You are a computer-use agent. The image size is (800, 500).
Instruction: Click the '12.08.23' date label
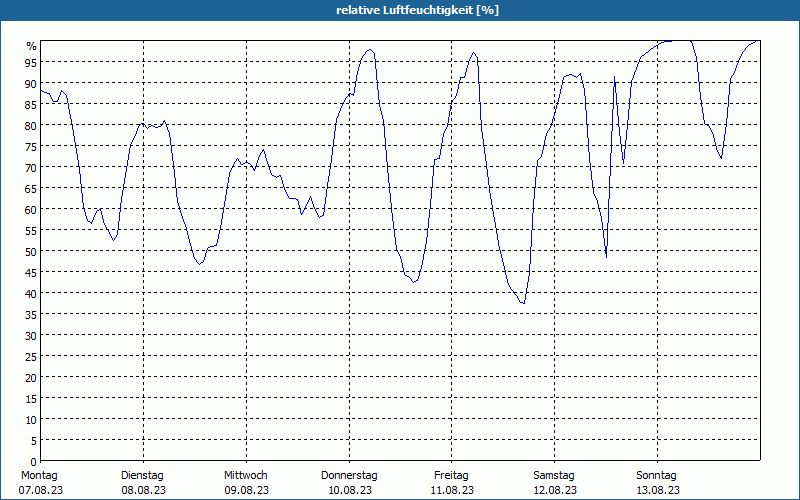point(555,490)
